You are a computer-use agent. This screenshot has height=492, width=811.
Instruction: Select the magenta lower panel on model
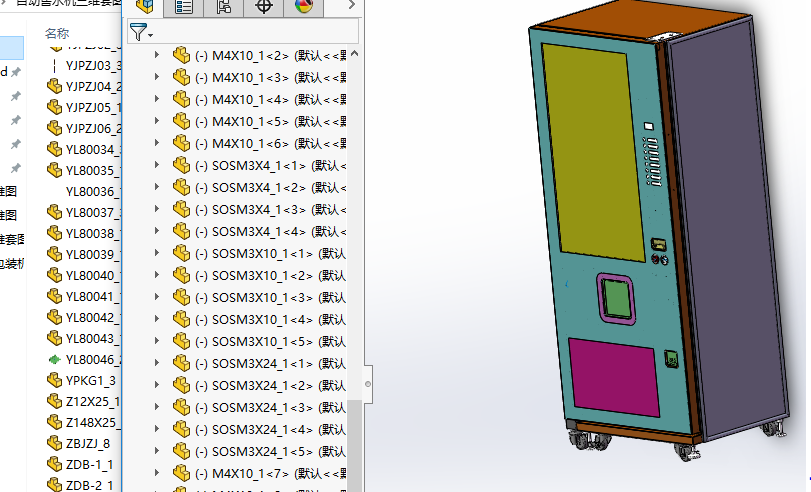coord(614,376)
